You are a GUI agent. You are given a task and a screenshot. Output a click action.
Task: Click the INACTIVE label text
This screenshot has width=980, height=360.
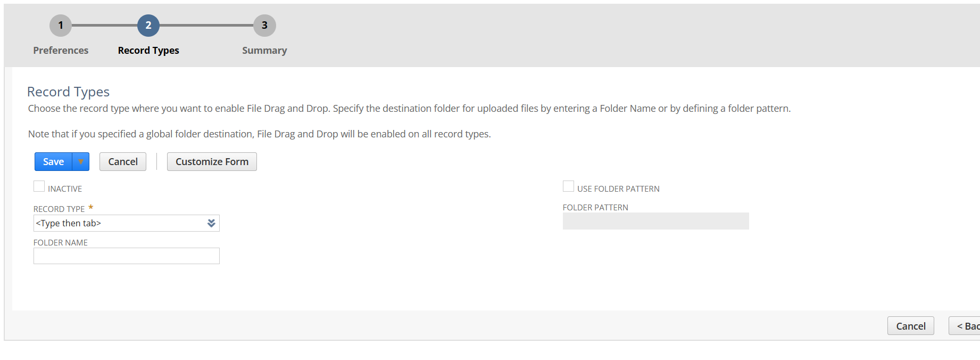(65, 189)
